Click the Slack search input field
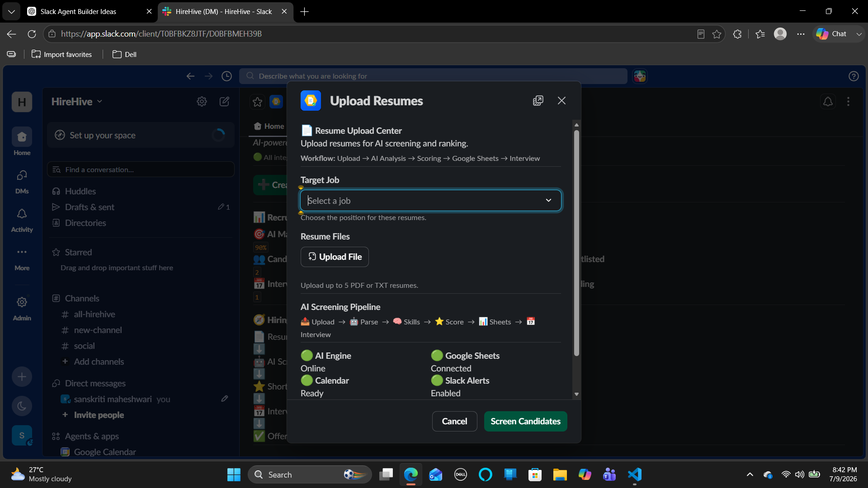The image size is (868, 488). (433, 76)
